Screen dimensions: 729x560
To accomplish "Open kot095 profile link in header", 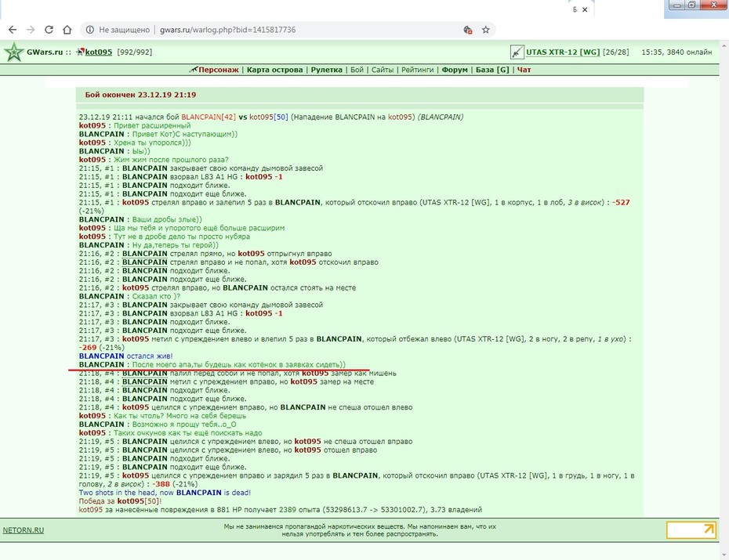I will coord(99,52).
